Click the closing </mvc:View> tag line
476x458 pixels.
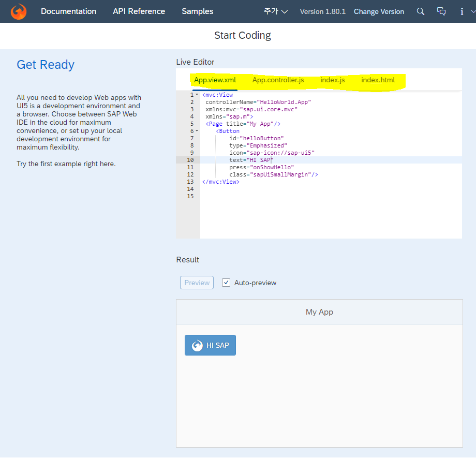[x=221, y=182]
